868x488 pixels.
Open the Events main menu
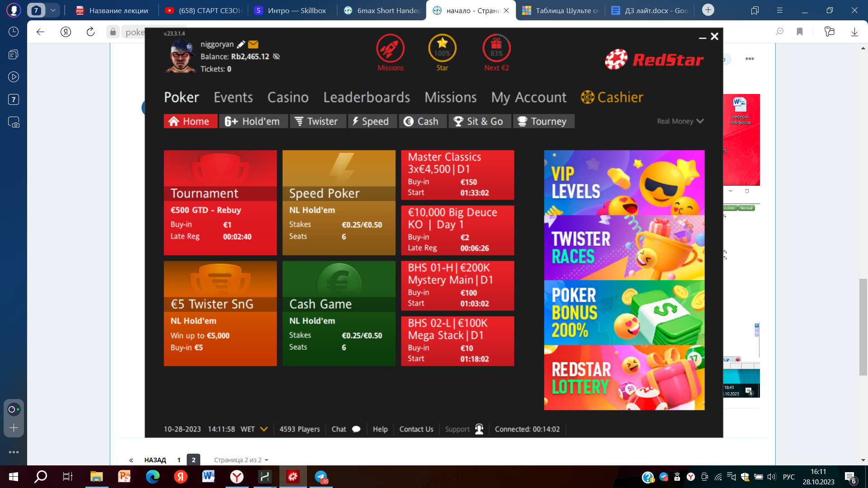pos(233,97)
